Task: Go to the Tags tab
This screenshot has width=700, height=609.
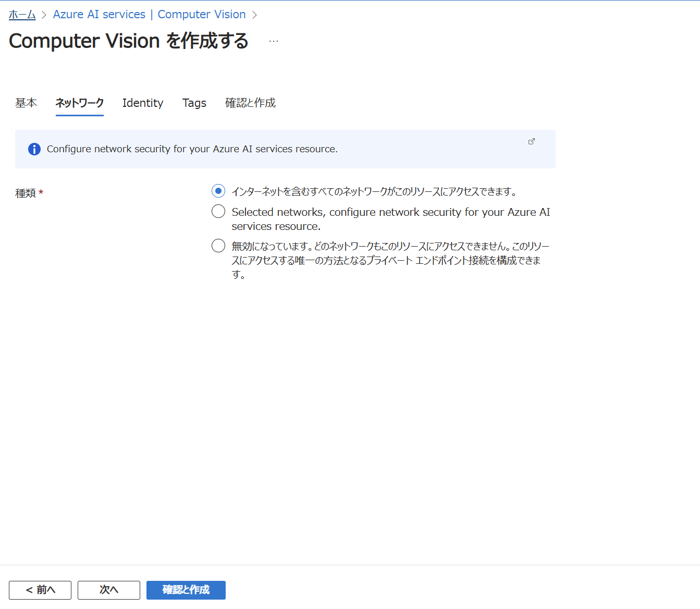Action: click(194, 103)
